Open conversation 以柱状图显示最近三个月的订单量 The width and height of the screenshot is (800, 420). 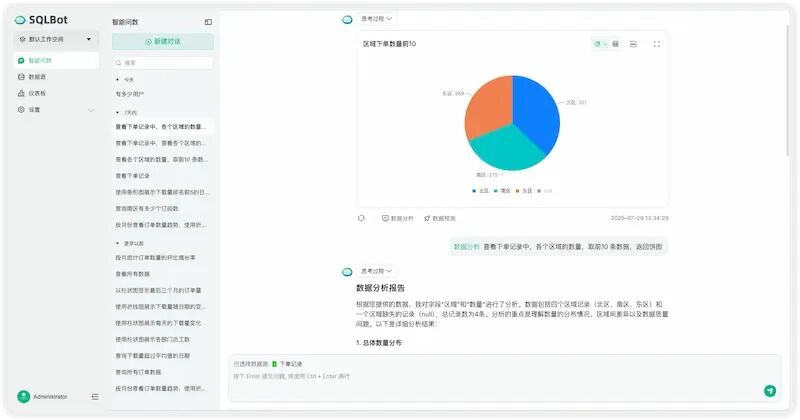tap(163, 290)
